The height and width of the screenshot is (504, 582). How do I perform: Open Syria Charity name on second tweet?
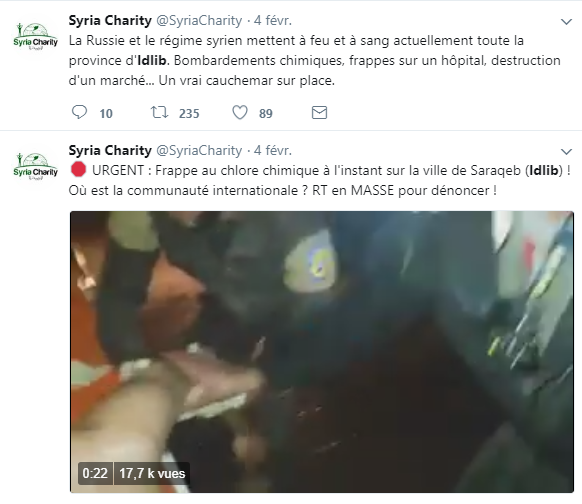click(x=110, y=150)
